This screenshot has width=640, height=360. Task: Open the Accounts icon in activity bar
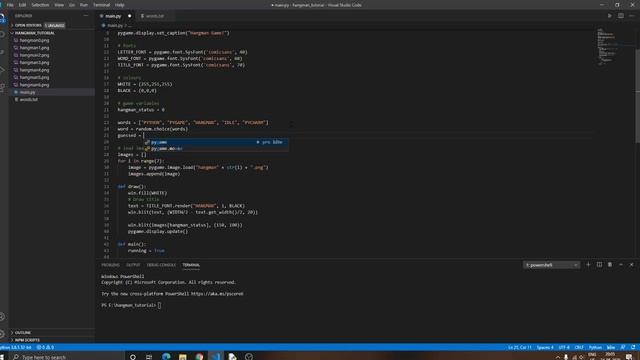tap(2, 317)
